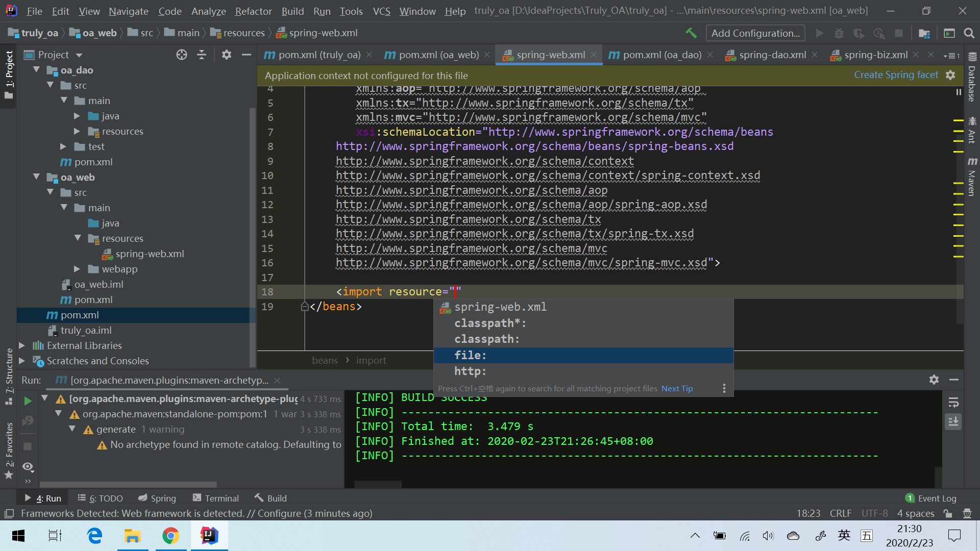Toggle the eye view icon in Run panel
Image resolution: width=980 pixels, height=551 pixels.
(x=28, y=467)
